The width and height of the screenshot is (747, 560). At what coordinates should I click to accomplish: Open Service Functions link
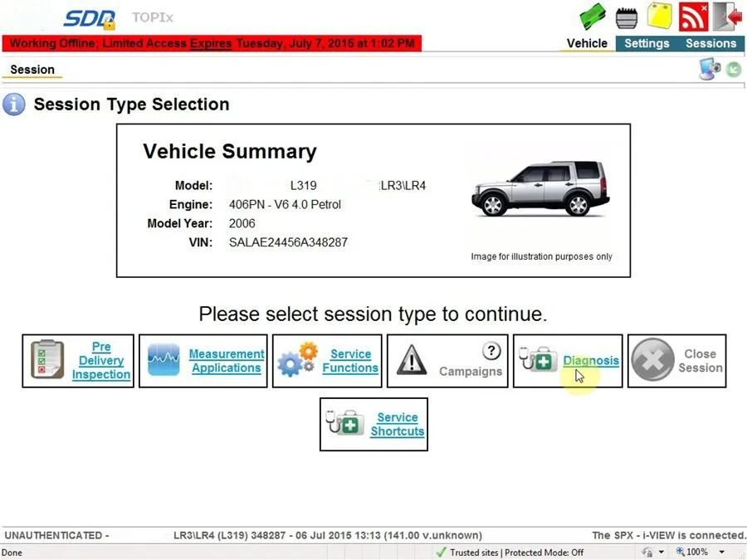pos(350,361)
